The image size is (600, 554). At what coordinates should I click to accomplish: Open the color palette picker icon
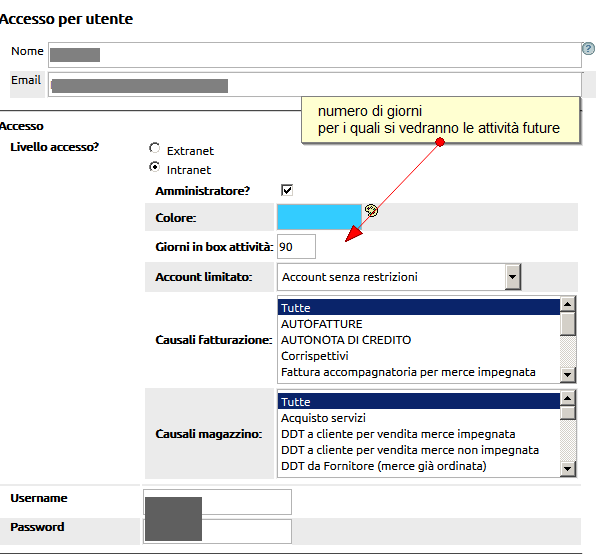(x=371, y=210)
